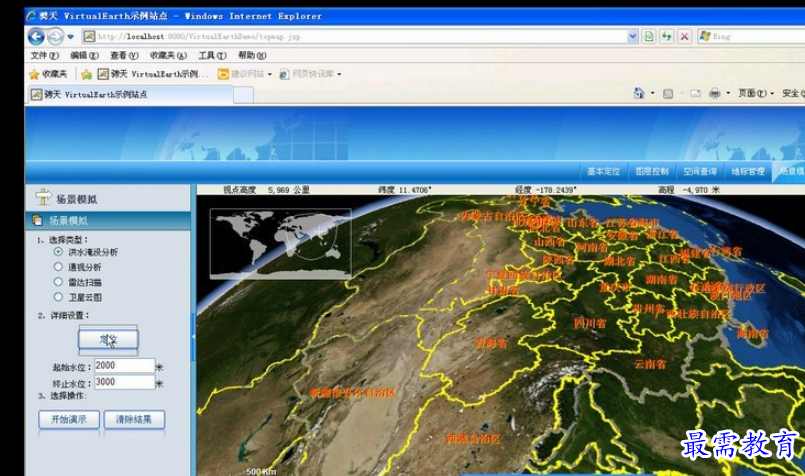Open the 网页快讯库 dropdown
Viewport: 805px width, 476px height.
tap(311, 74)
